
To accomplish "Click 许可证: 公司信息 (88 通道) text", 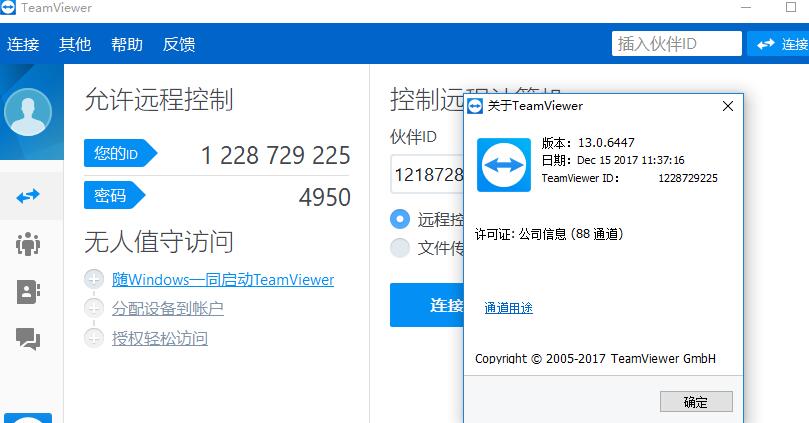I will [x=549, y=234].
